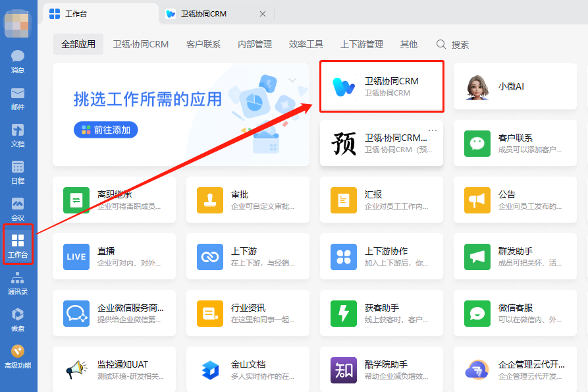Open the 汇报 report app
588x392 pixels.
[x=381, y=200]
